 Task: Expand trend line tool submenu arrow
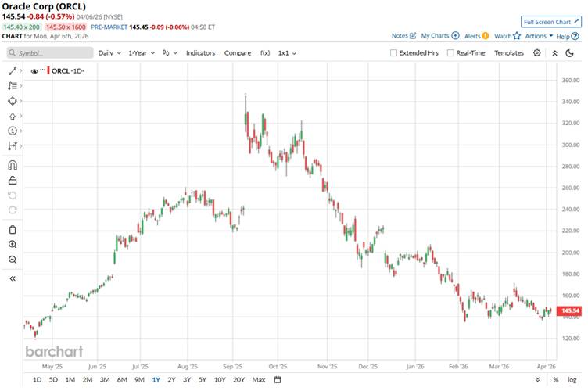pyautogui.click(x=21, y=70)
